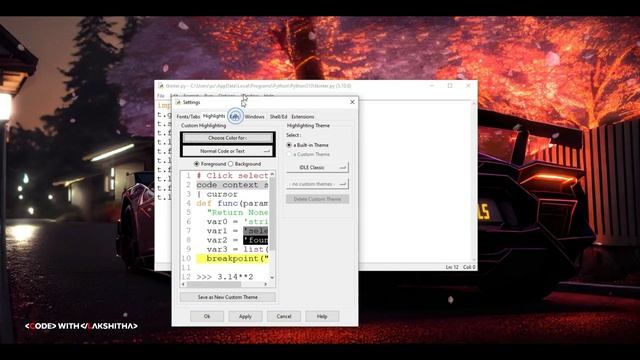Screen dimensions: 640x360
Task: Go to the Extensions tab
Action: coord(302,117)
